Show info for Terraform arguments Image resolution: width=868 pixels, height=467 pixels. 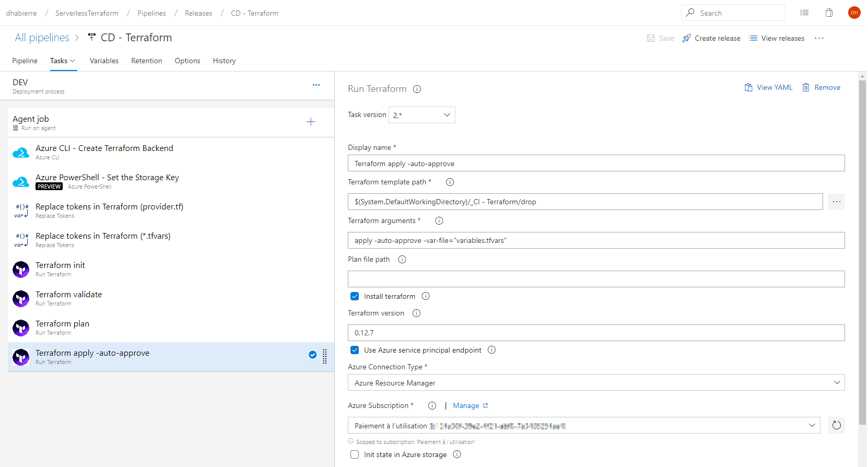(x=439, y=220)
